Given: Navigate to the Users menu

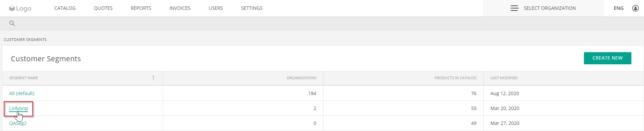Looking at the screenshot, I should tap(216, 8).
